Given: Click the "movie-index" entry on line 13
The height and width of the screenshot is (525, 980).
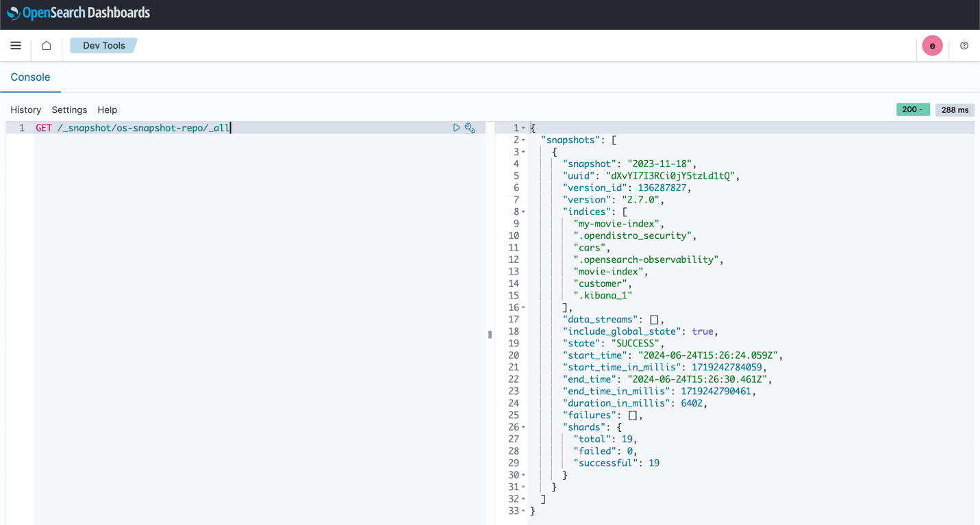Looking at the screenshot, I should point(609,272).
